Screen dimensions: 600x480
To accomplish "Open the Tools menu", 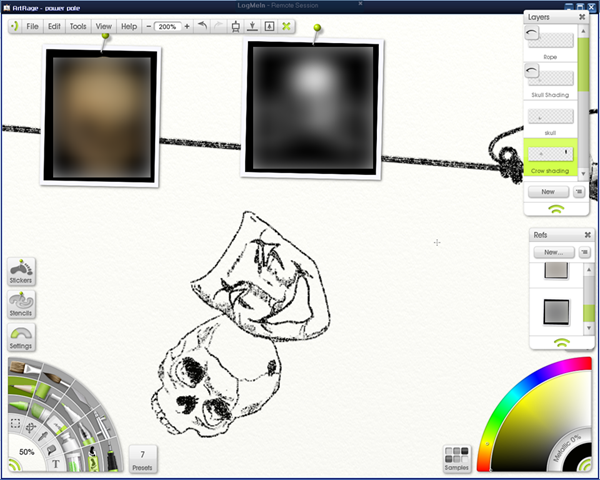I will tap(78, 26).
